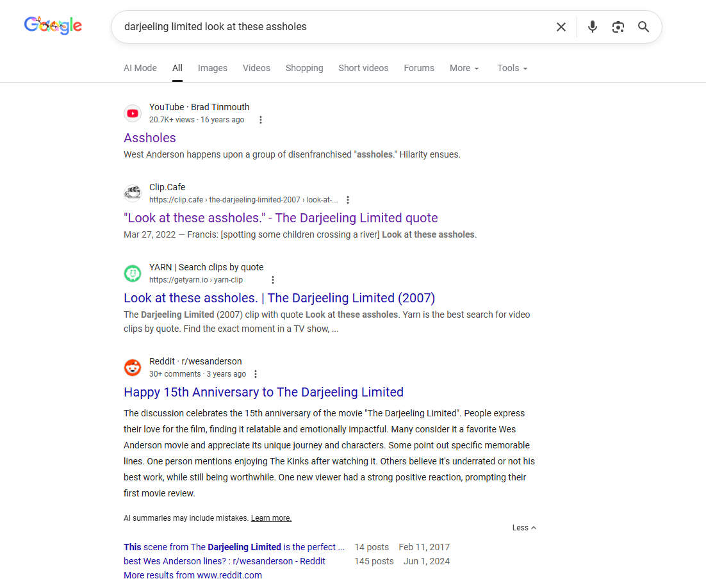
Task: Open "Happy 15th Anniversary to The Darjeeling Limited"
Action: 263,392
